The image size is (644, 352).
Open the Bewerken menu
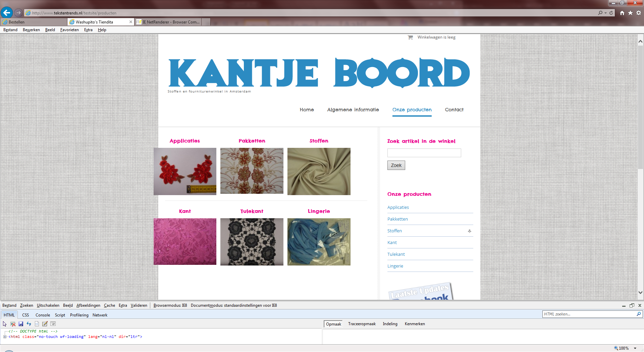tap(31, 30)
